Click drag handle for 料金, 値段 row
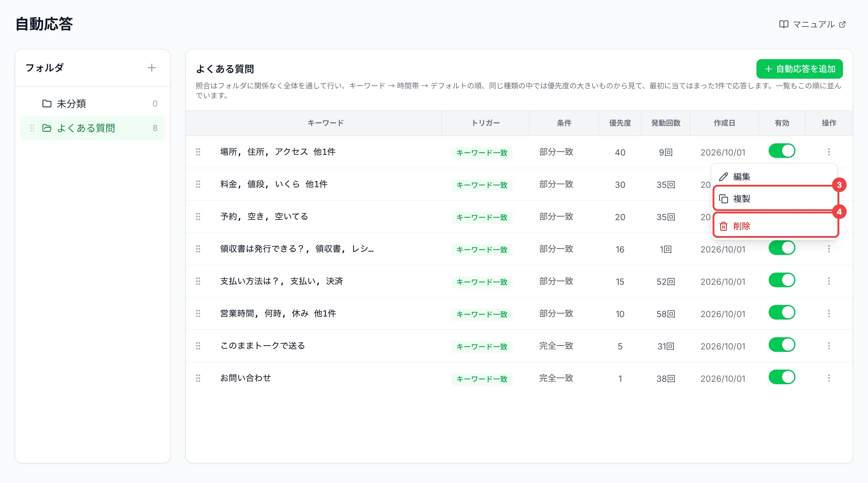The image size is (868, 483). point(198,184)
